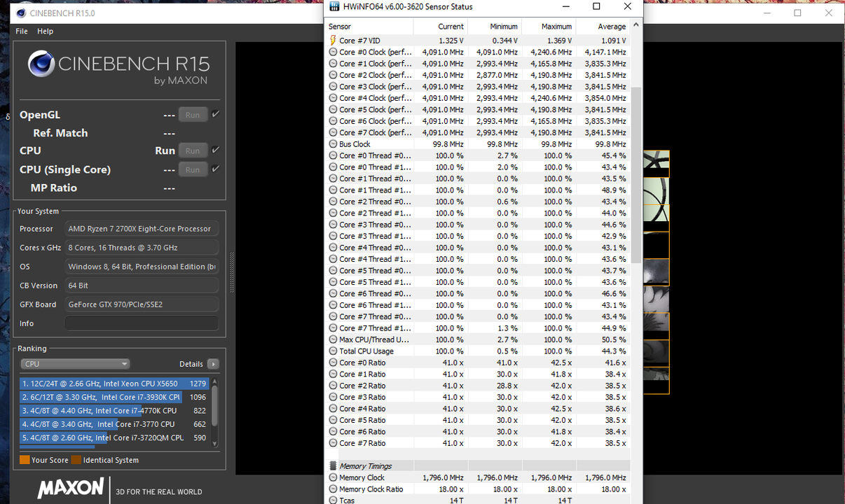This screenshot has width=845, height=504.
Task: Click the Total CPU Usage average 44.3 %
Action: pyautogui.click(x=614, y=351)
